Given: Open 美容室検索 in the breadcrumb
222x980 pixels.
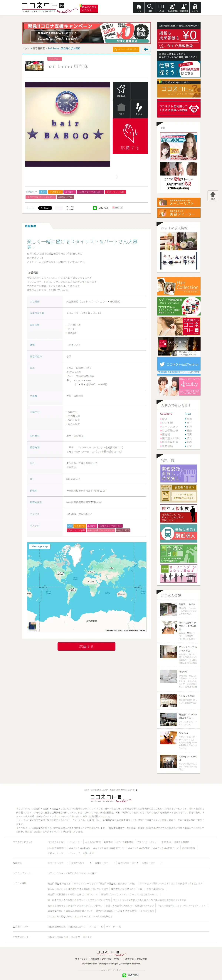Looking at the screenshot, I should coord(39,49).
